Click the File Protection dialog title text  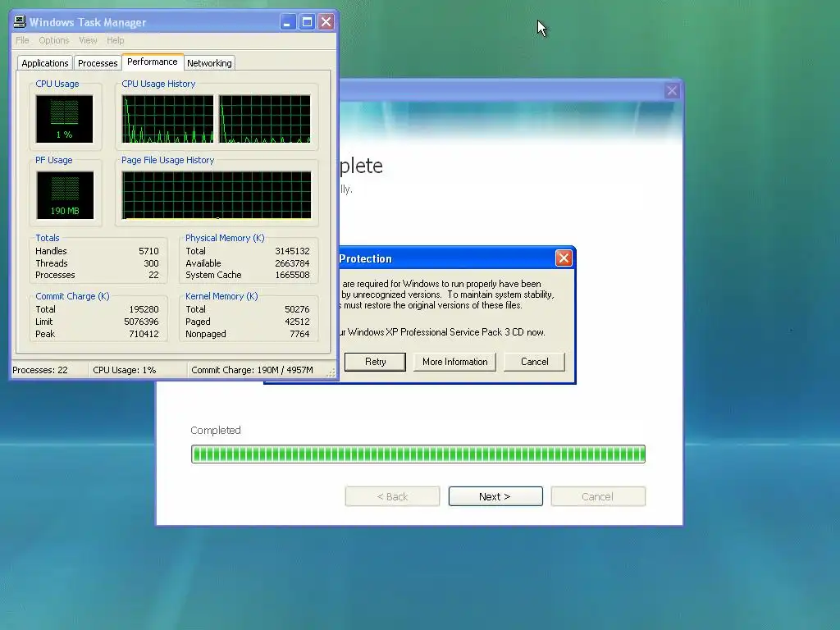click(x=365, y=258)
